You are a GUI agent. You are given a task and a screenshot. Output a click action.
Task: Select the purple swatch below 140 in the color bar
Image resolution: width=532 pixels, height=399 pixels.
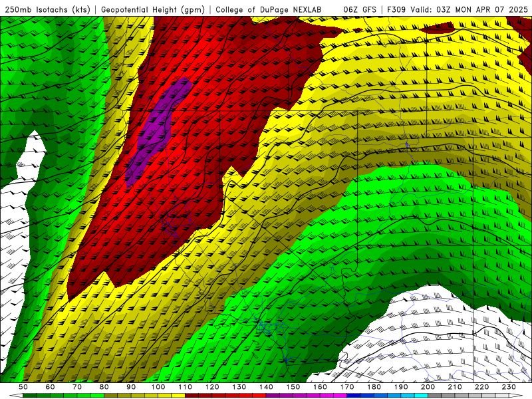click(273, 396)
